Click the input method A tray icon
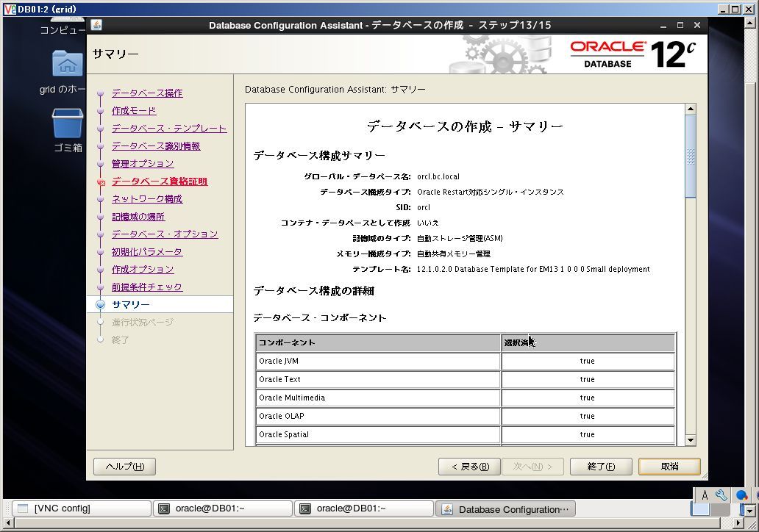The image size is (759, 532). [x=705, y=495]
